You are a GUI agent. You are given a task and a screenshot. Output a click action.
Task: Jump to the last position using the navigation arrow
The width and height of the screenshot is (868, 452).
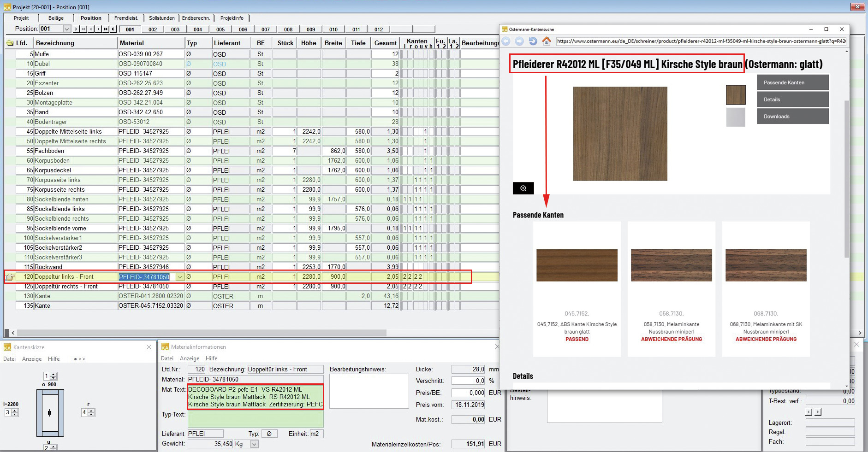(x=113, y=29)
